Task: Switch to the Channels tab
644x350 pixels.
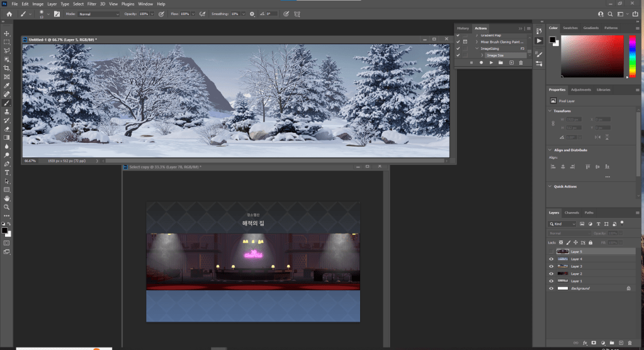Action: [572, 213]
